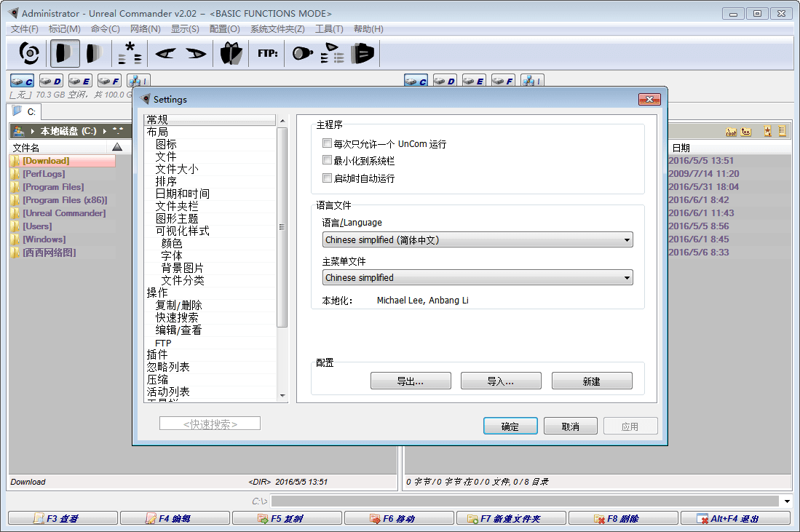Click settings tree scroll up arrow

(x=282, y=121)
